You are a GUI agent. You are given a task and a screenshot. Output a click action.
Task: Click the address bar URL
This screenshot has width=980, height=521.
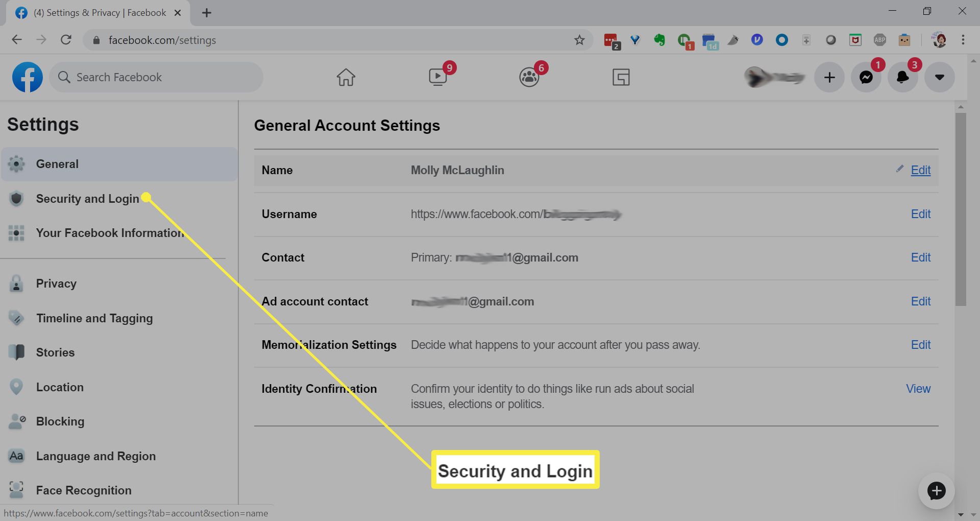pos(162,40)
